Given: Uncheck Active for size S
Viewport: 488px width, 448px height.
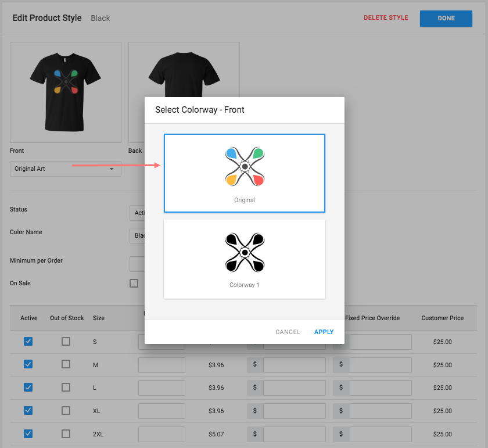Looking at the screenshot, I should pos(28,341).
